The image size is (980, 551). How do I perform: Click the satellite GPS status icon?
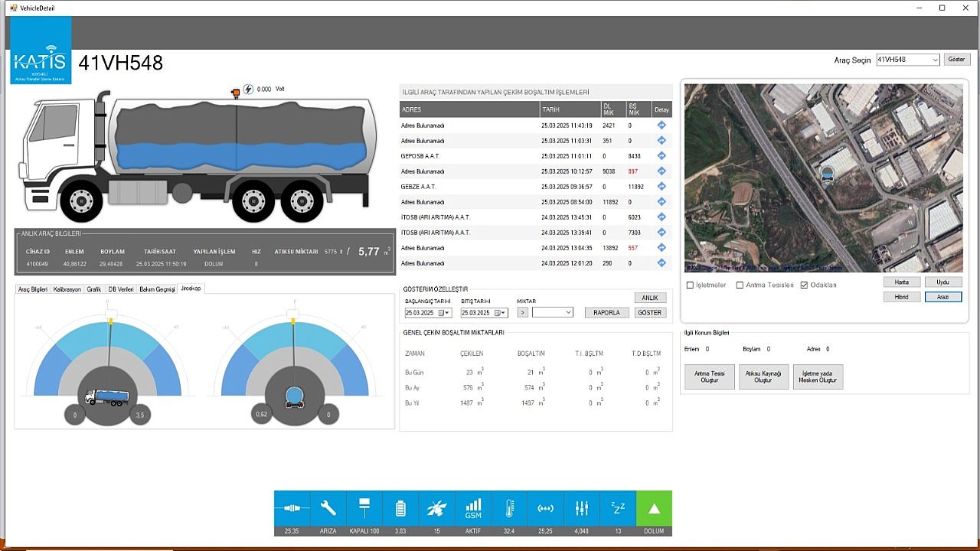[x=437, y=508]
